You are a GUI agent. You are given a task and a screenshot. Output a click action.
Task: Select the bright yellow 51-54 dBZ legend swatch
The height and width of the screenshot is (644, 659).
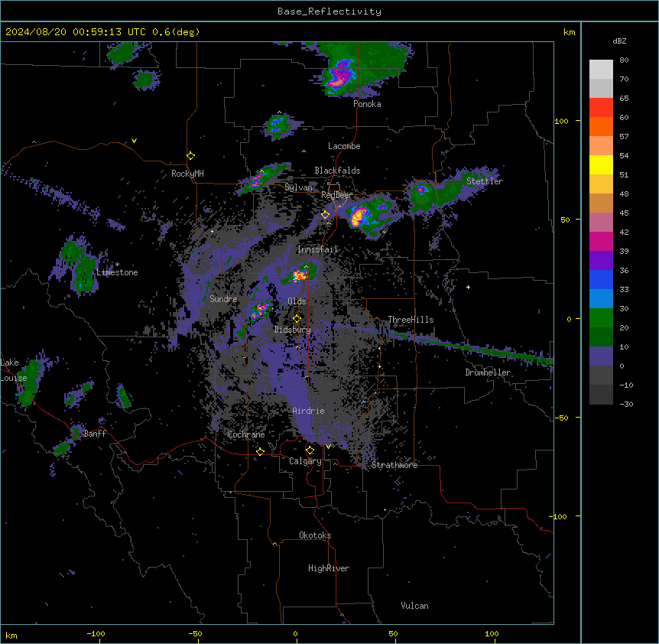[x=601, y=164]
